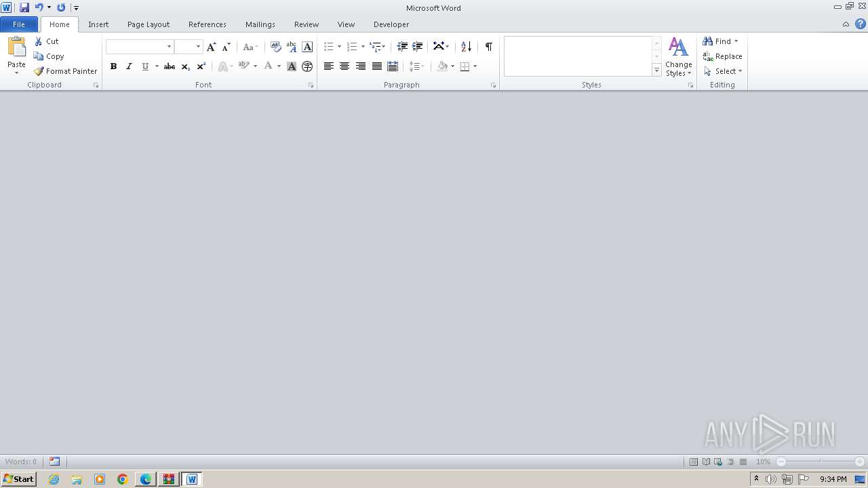
Task: Click the Numbering list icon
Action: tap(351, 47)
